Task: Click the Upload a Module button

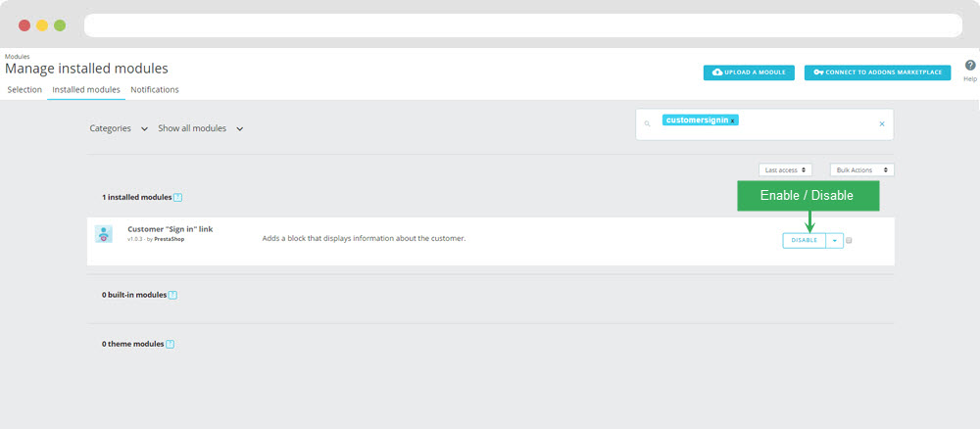Action: click(x=749, y=72)
